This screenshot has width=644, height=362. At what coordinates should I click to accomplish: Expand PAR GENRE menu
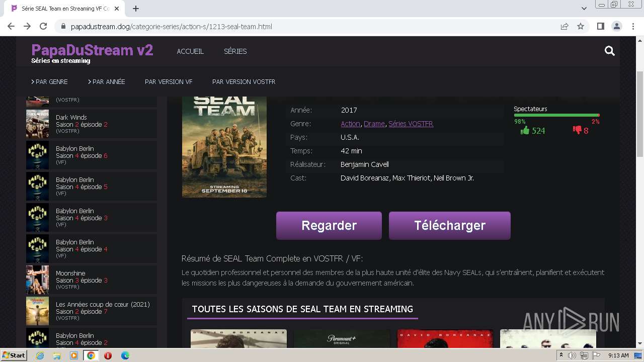[49, 81]
